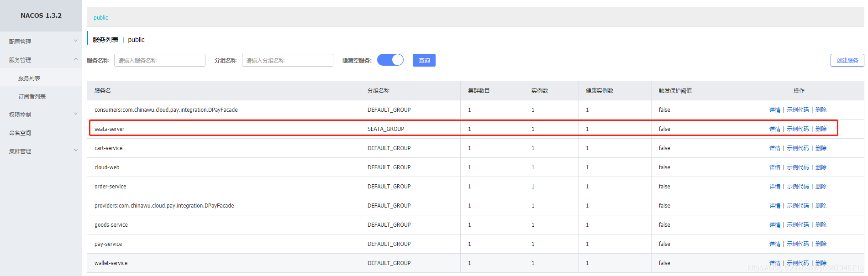The height and width of the screenshot is (276, 868).
Task: Click the 创建服务 button
Action: pos(847,60)
